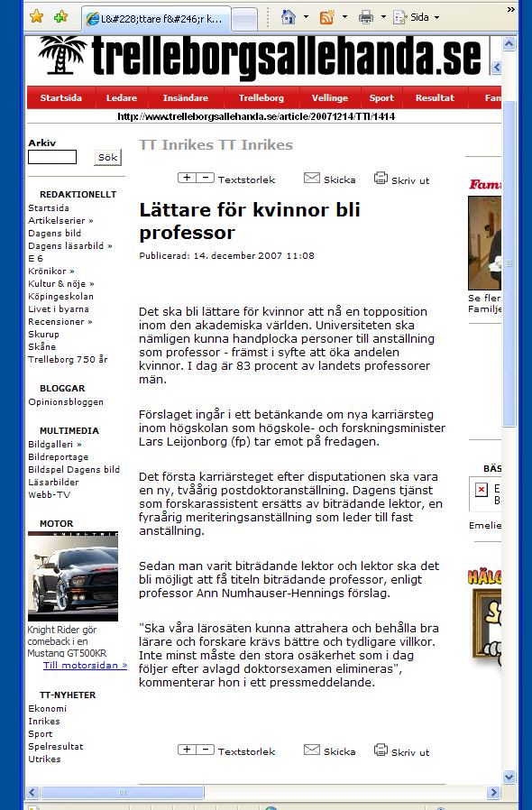
Task: Click the bottom minus text size button
Action: (x=206, y=749)
